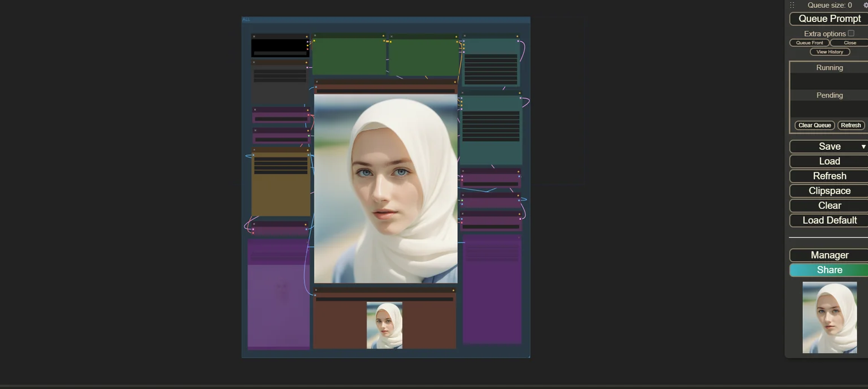868x389 pixels.
Task: Click the large Refresh button below Load
Action: (829, 176)
